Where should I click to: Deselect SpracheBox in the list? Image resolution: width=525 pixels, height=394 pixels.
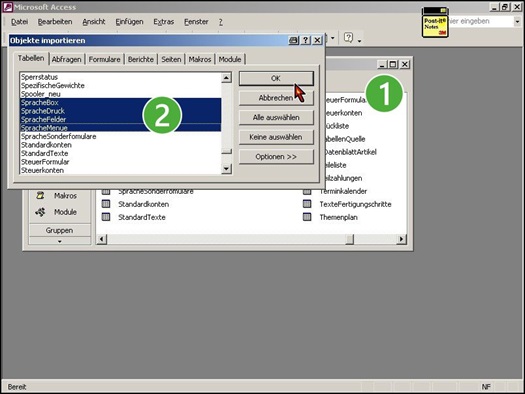pos(121,102)
